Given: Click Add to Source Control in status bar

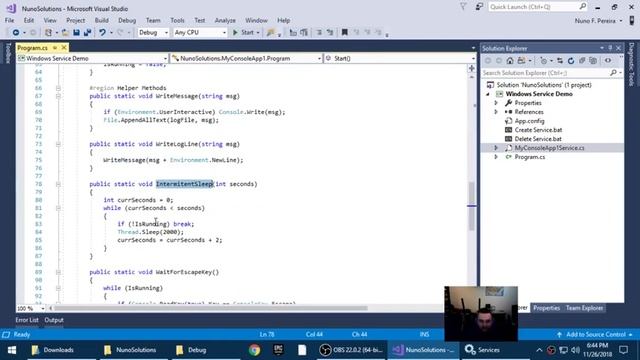Looking at the screenshot, I should pyautogui.click(x=595, y=334).
